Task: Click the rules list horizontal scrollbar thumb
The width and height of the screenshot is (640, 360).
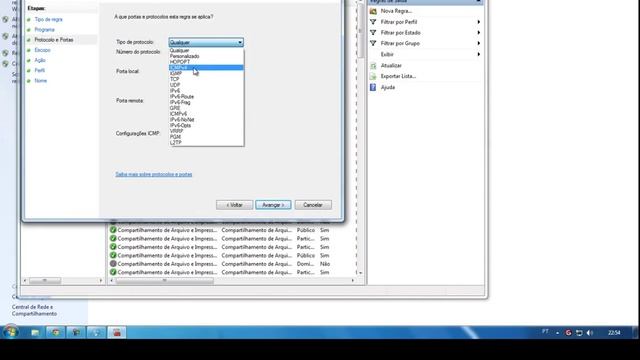Action: pyautogui.click(x=164, y=280)
